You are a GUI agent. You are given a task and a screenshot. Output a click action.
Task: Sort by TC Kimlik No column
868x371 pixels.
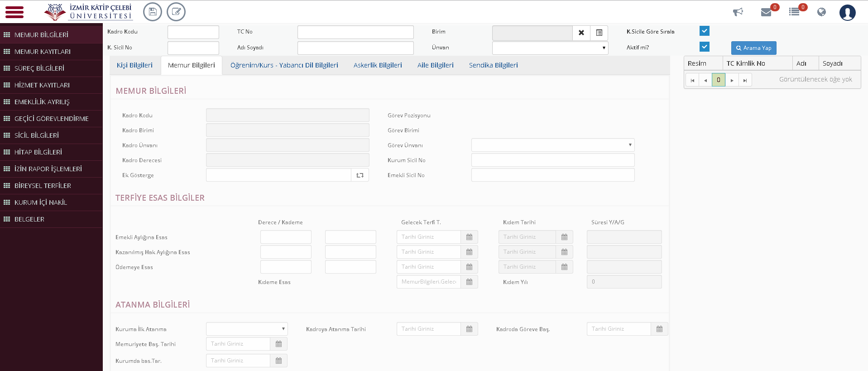point(757,63)
